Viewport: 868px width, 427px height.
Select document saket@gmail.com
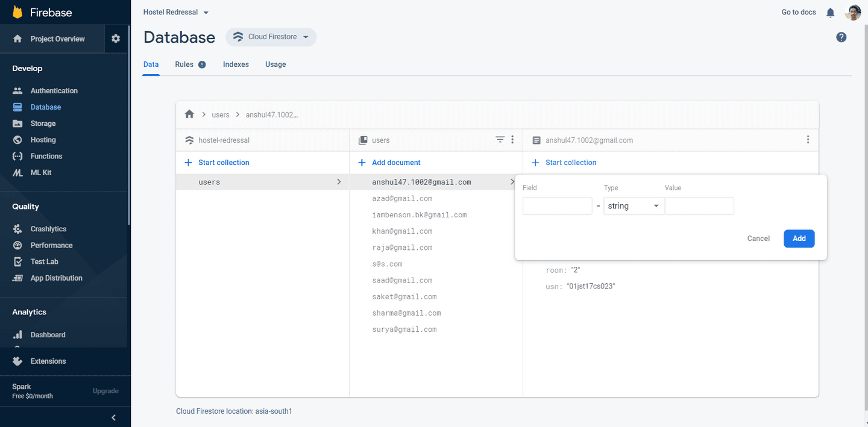(x=404, y=296)
